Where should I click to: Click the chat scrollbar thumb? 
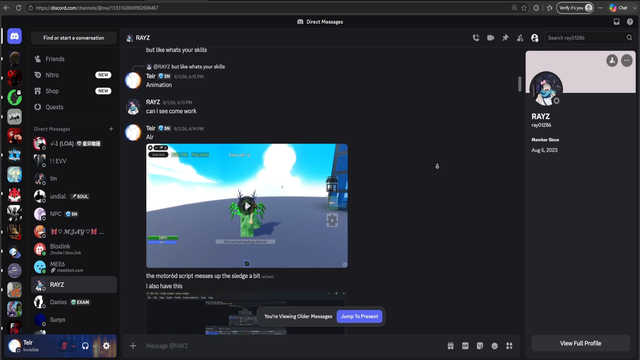pyautogui.click(x=519, y=84)
